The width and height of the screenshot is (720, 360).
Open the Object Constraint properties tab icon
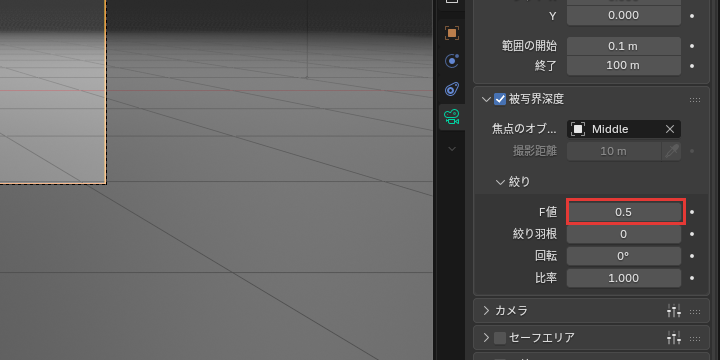click(x=452, y=89)
